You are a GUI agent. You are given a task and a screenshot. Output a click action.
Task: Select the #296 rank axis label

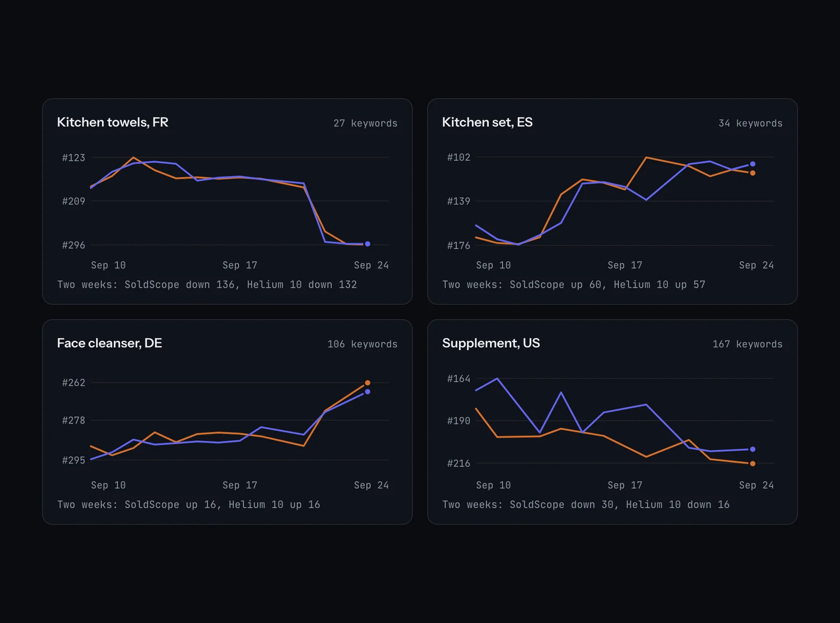coord(73,245)
